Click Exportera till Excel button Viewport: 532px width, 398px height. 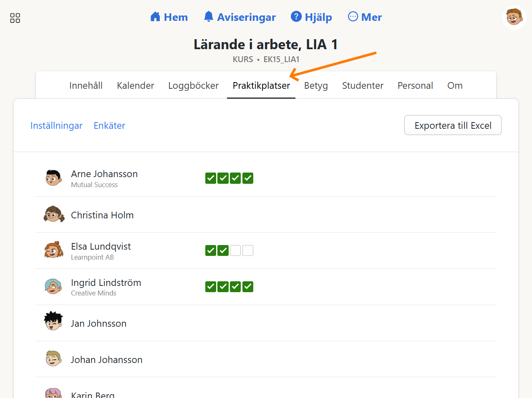pyautogui.click(x=453, y=125)
